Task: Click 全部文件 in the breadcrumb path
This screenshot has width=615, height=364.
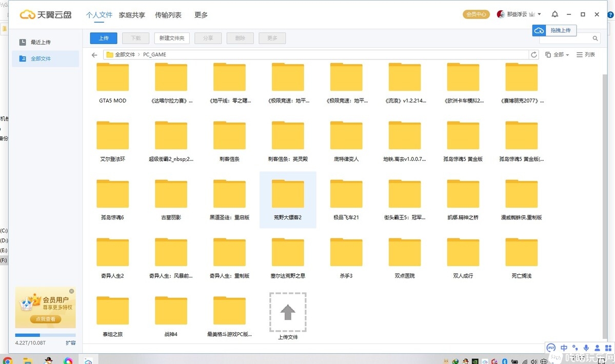Action: point(125,55)
